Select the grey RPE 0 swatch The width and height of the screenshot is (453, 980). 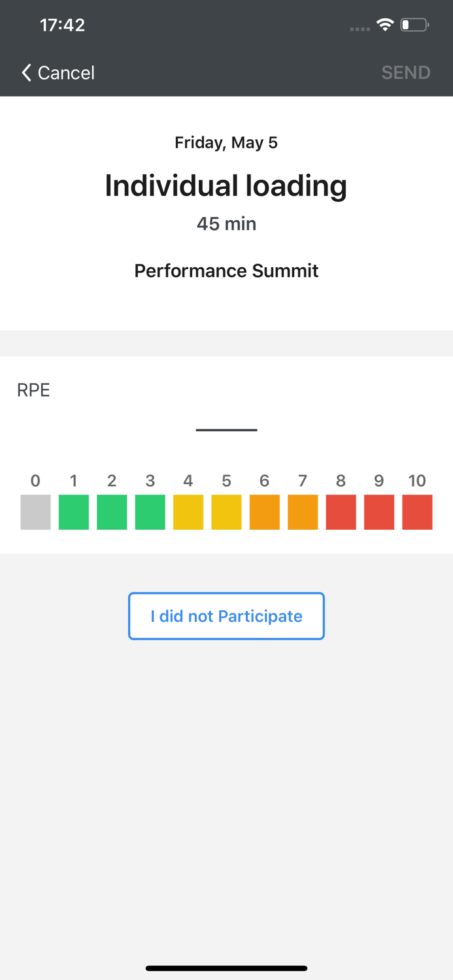click(x=35, y=512)
